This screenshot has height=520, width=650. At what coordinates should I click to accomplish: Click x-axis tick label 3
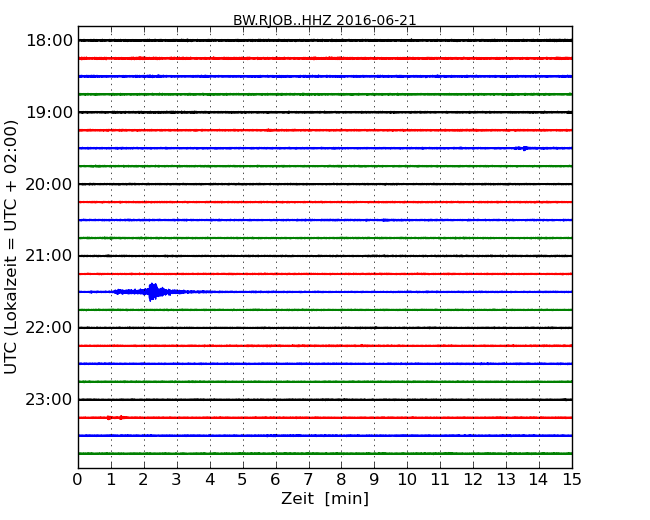[x=177, y=480]
